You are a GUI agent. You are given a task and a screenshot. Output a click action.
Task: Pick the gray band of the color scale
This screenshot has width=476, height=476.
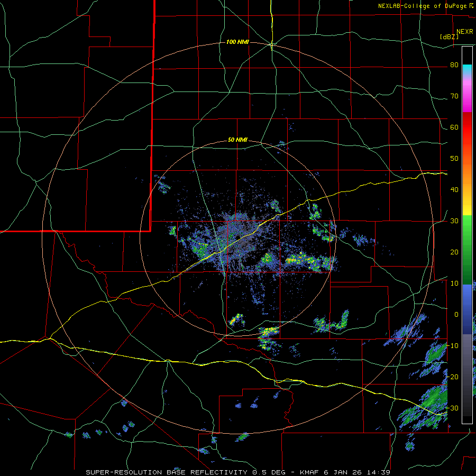pyautogui.click(x=468, y=375)
